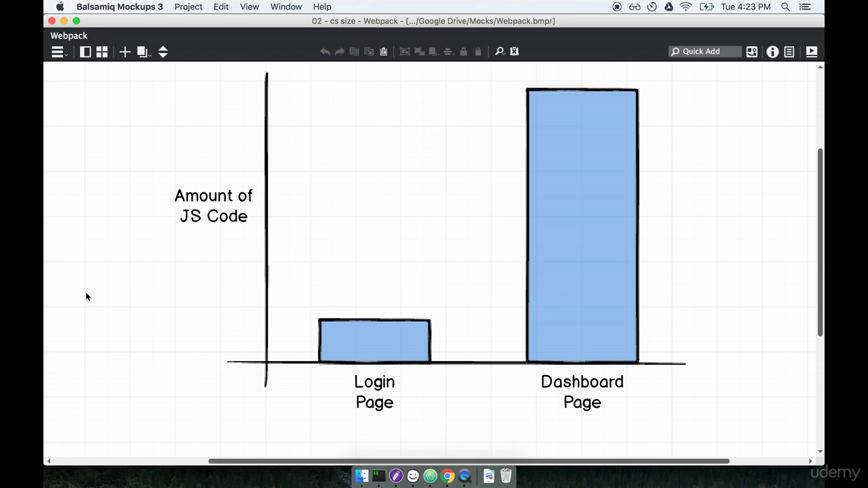Click the Undo arrow in the toolbar

[x=324, y=52]
